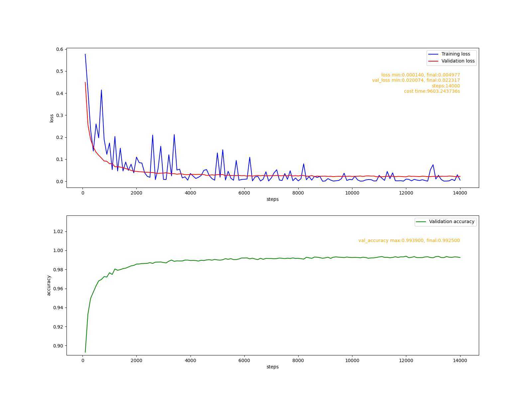Click the 'steps:14000' annotation text
This screenshot has height=399, width=532.
[446, 86]
